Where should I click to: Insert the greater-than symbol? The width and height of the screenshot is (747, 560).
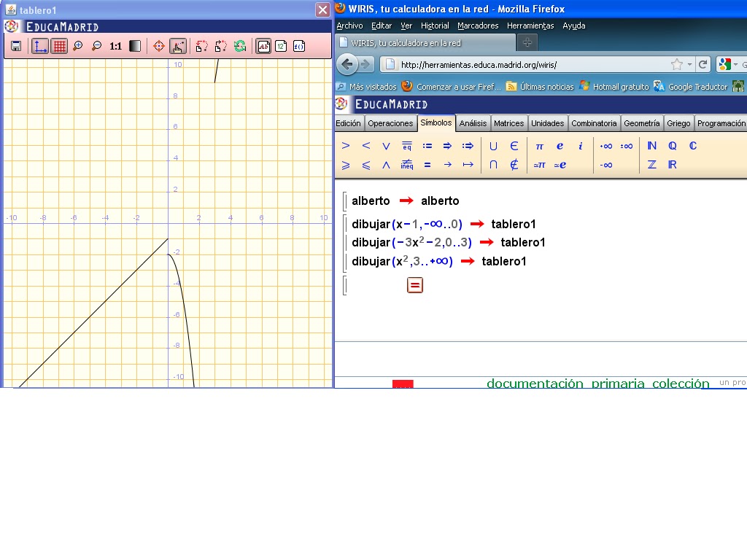pyautogui.click(x=346, y=146)
